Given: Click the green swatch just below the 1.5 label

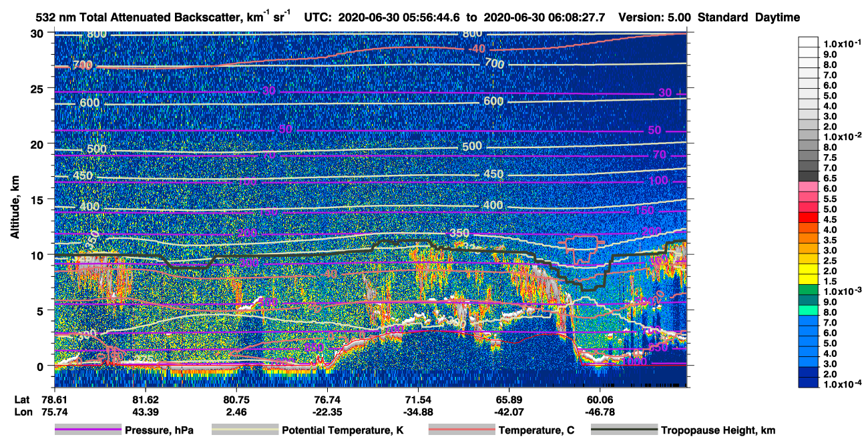Looking at the screenshot, I should click(x=807, y=289).
